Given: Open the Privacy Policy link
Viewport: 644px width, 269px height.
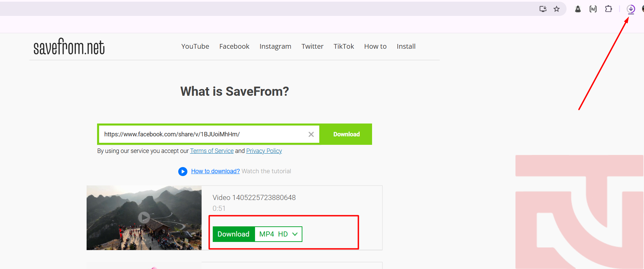Looking at the screenshot, I should click(264, 151).
